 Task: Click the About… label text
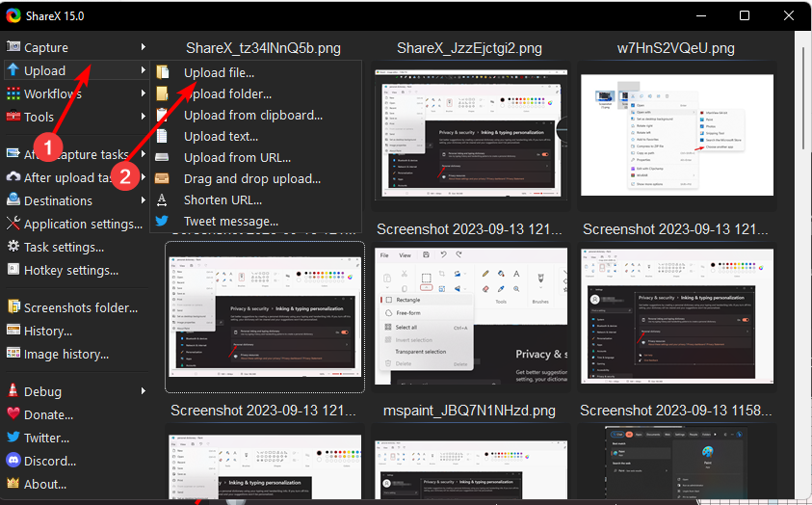45,485
